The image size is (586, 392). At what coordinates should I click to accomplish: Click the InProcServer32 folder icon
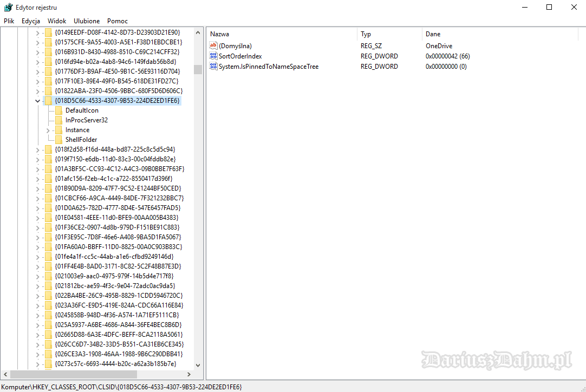[x=58, y=120]
